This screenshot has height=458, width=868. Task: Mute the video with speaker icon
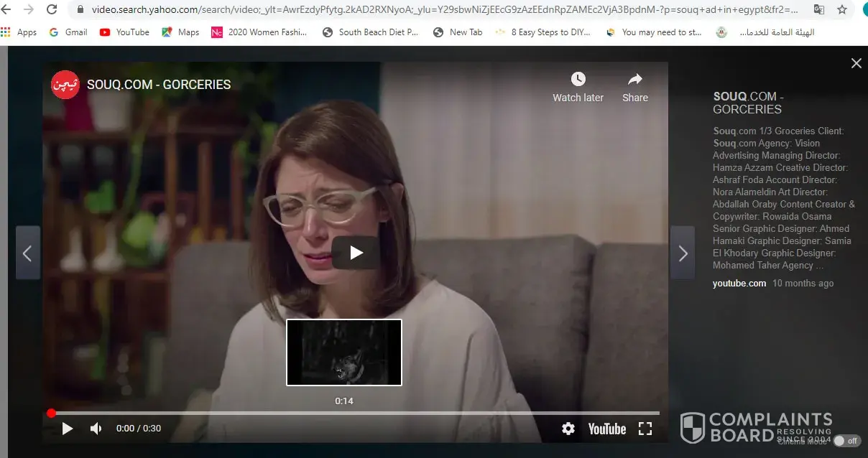(x=96, y=429)
